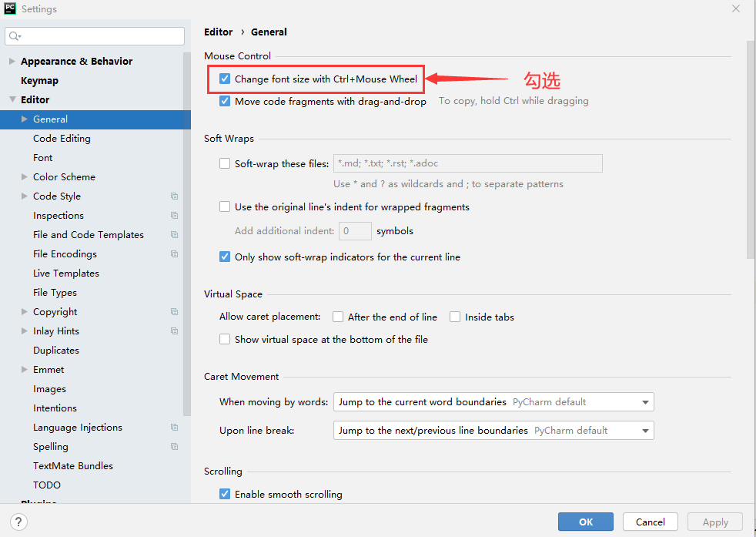The image size is (756, 537).
Task: Click project-level icon beside Inlay Hints
Action: (175, 331)
